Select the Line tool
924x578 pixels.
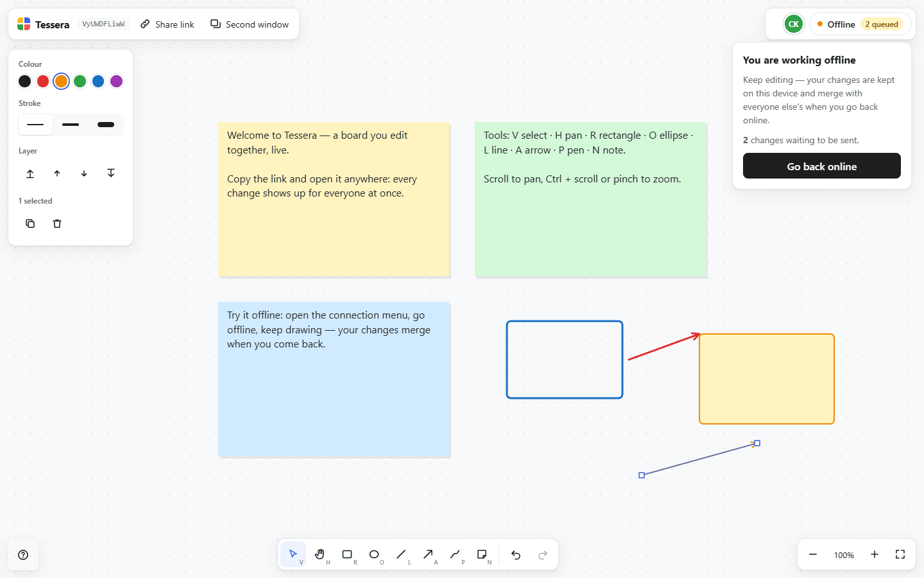[401, 554]
